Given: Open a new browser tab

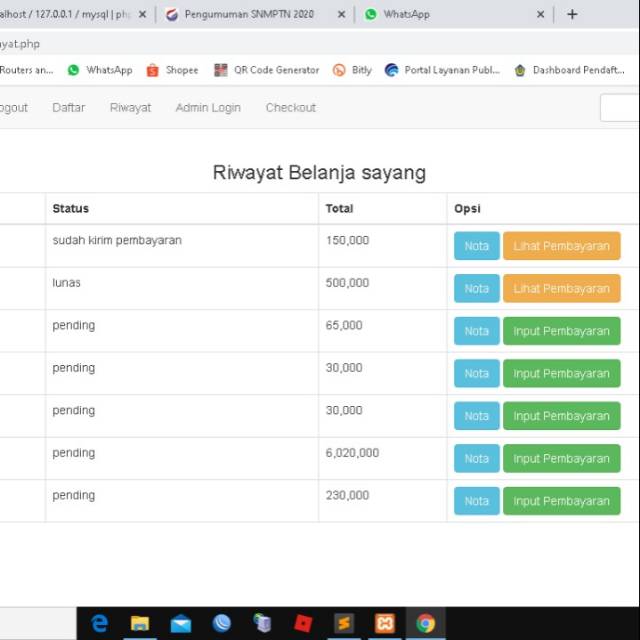Looking at the screenshot, I should (572, 14).
